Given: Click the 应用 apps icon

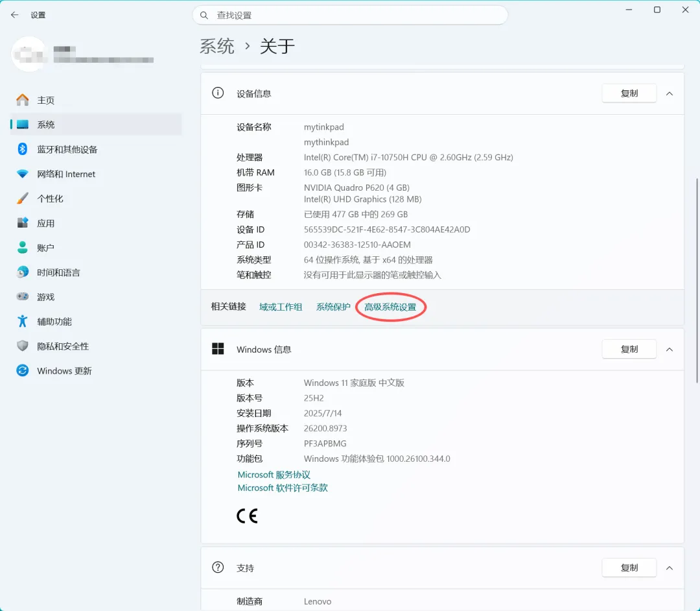Looking at the screenshot, I should [x=22, y=223].
